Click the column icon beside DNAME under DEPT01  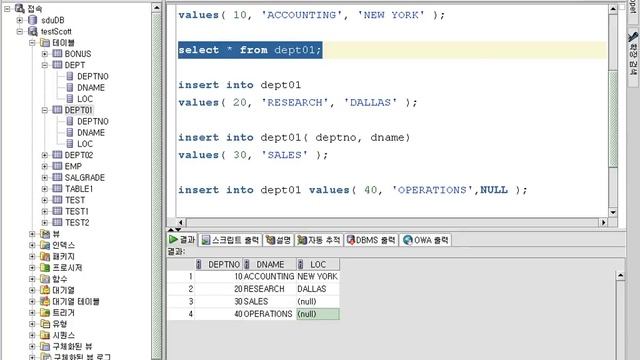point(70,132)
